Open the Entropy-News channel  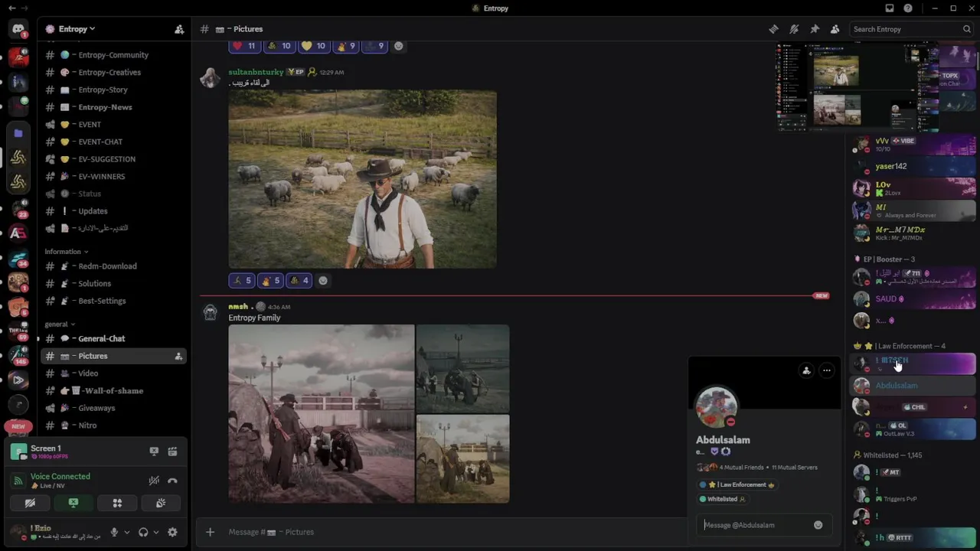(x=113, y=107)
